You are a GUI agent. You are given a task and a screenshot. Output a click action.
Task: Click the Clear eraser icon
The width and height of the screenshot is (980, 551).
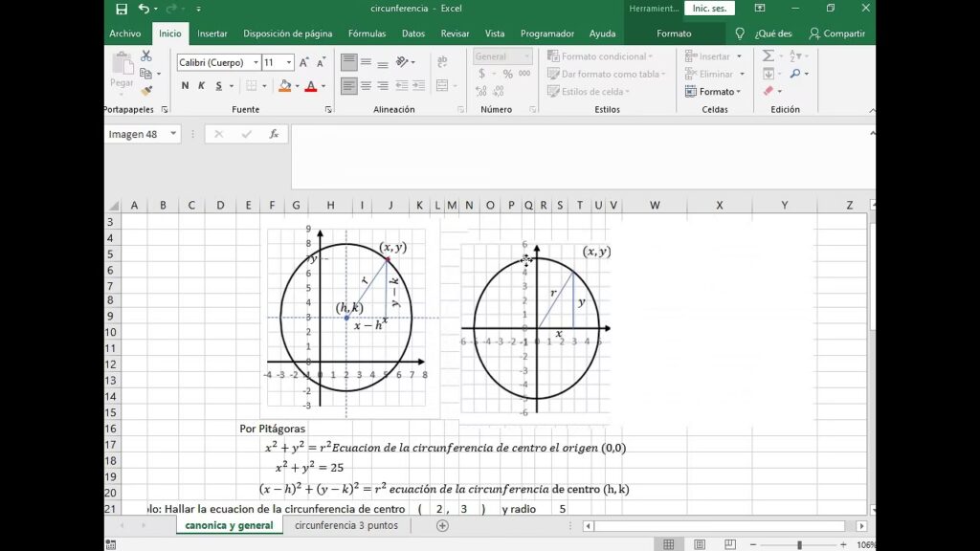[x=768, y=92]
